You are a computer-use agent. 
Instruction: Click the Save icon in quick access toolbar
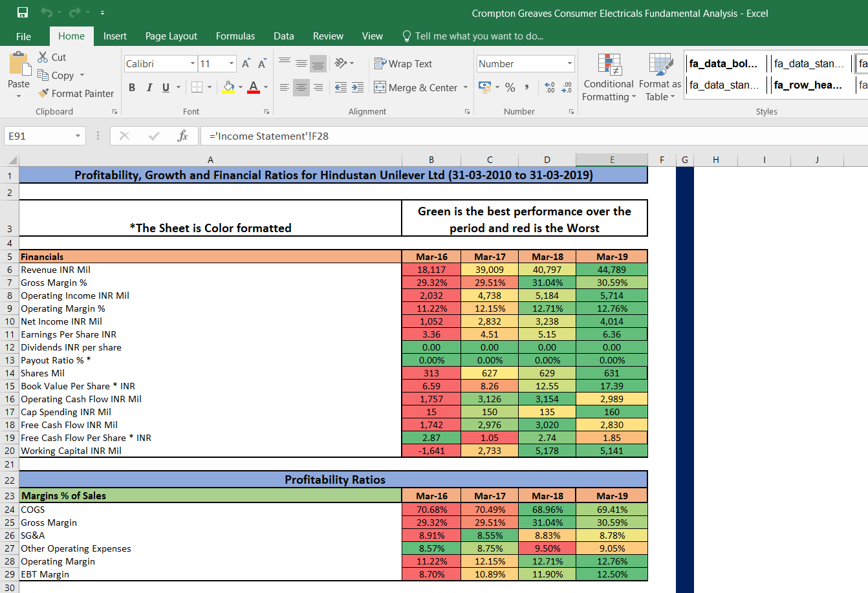click(x=22, y=12)
